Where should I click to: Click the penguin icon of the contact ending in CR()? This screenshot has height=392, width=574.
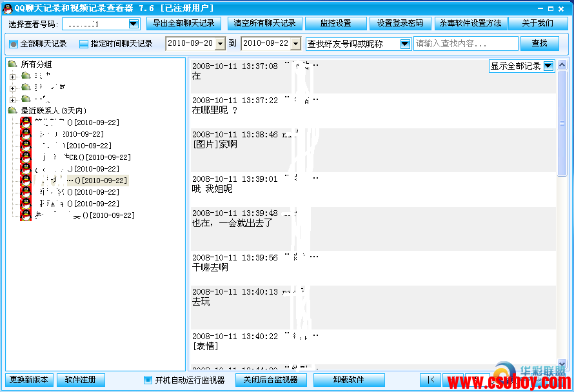coord(26,157)
